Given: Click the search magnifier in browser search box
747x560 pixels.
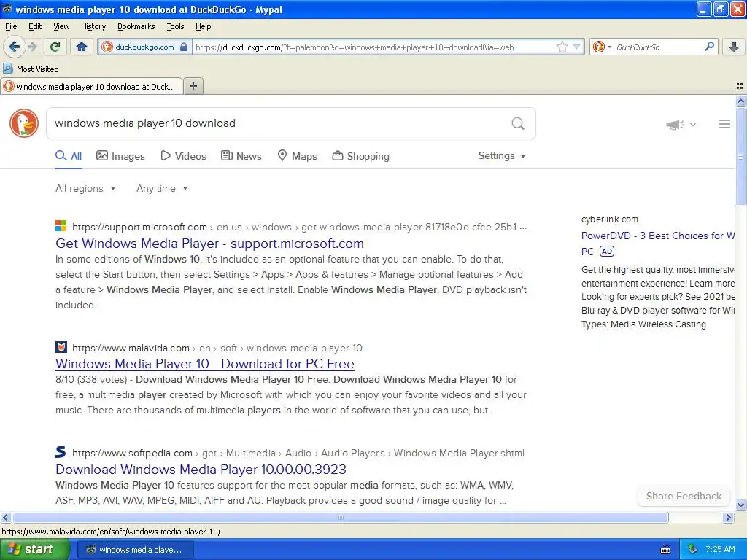Looking at the screenshot, I should coord(709,47).
